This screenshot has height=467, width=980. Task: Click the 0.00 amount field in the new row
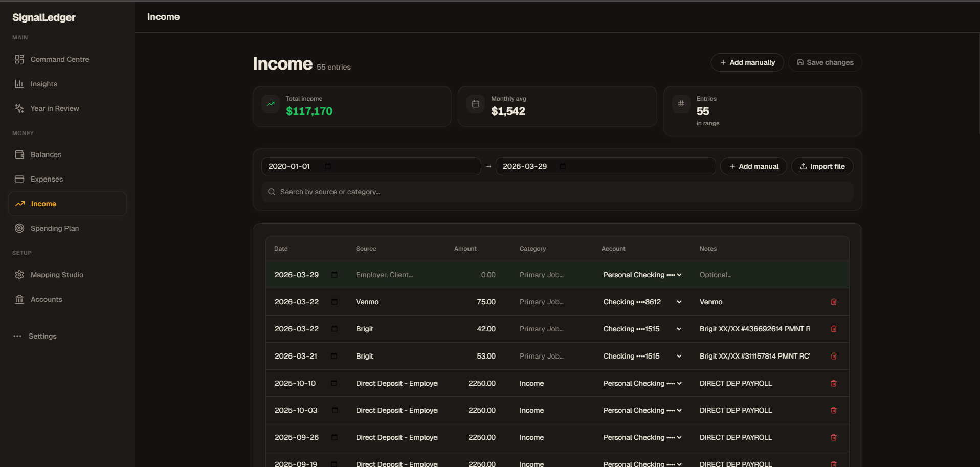click(x=475, y=275)
